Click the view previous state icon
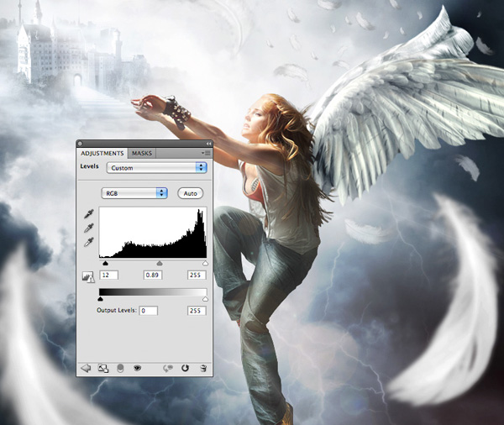Viewport: 504px width, 425px height. [167, 368]
